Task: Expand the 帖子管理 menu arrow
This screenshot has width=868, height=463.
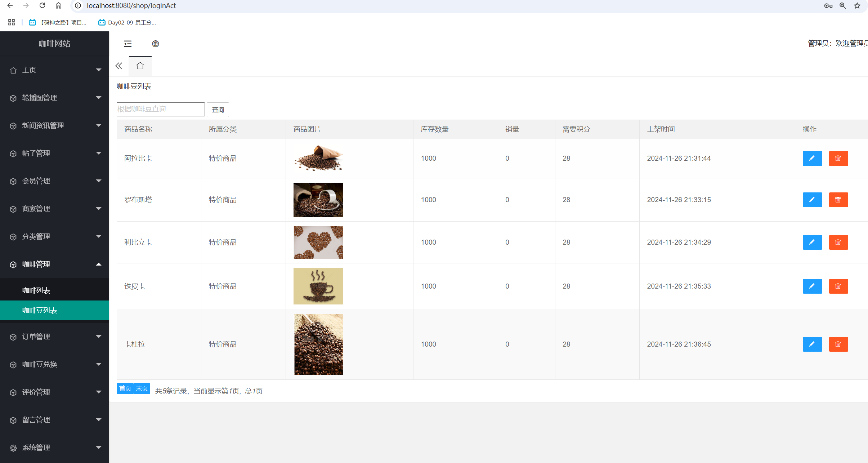Action: (98, 153)
